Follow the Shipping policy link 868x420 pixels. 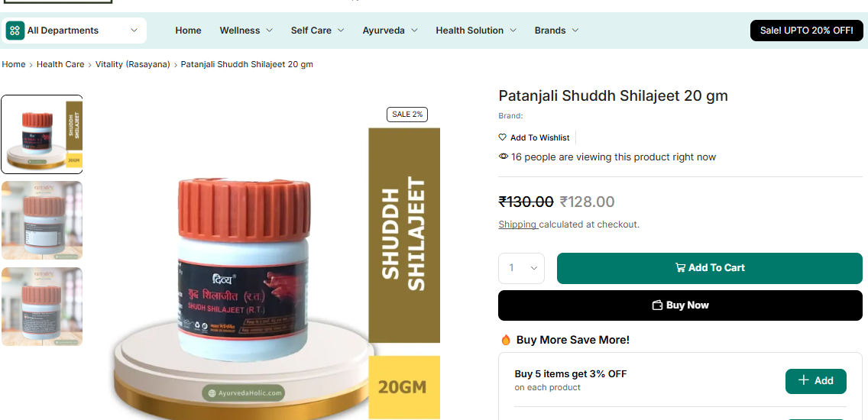[517, 224]
